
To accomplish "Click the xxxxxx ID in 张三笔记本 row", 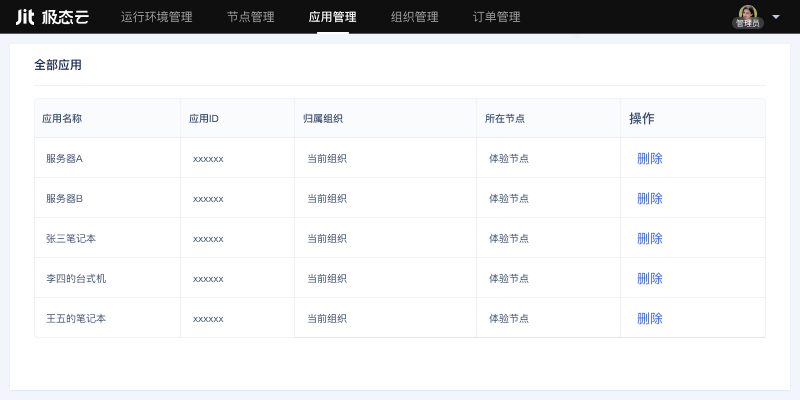I will 208,239.
